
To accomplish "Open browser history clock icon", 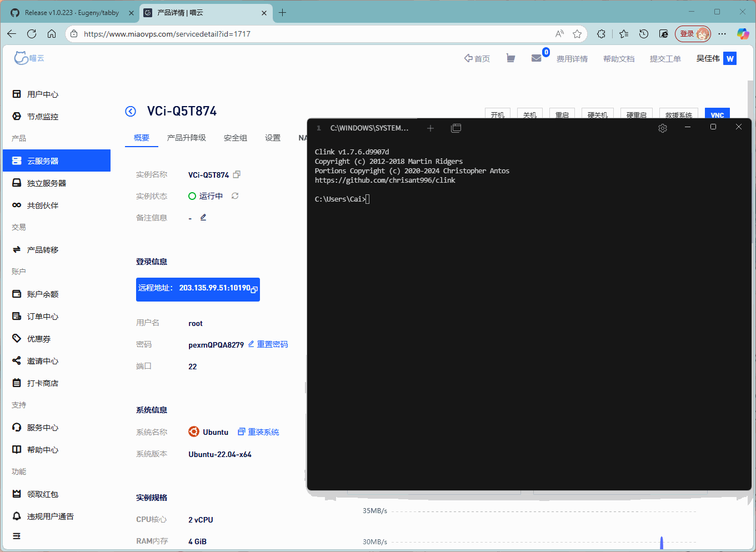I will coord(644,34).
